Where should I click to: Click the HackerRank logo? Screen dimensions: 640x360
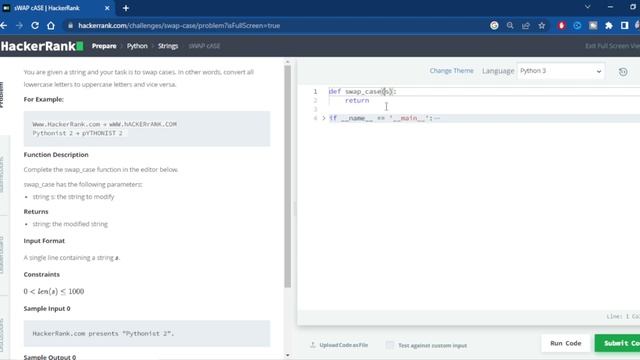(42, 46)
